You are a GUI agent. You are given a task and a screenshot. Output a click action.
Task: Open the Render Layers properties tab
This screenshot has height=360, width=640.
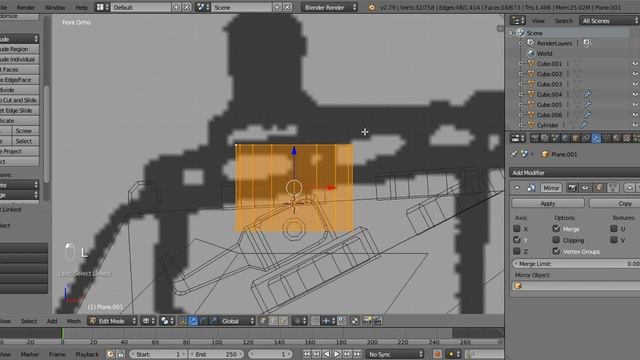point(545,138)
